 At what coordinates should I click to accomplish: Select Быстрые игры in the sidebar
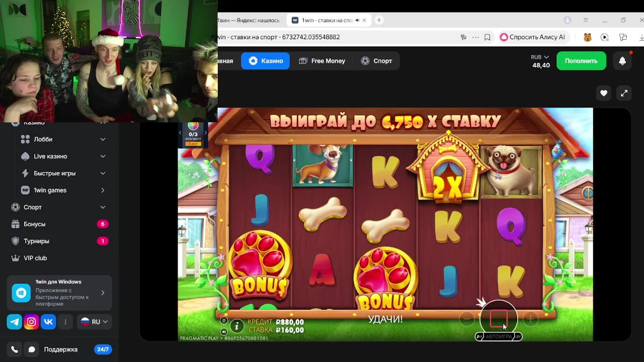pos(54,173)
